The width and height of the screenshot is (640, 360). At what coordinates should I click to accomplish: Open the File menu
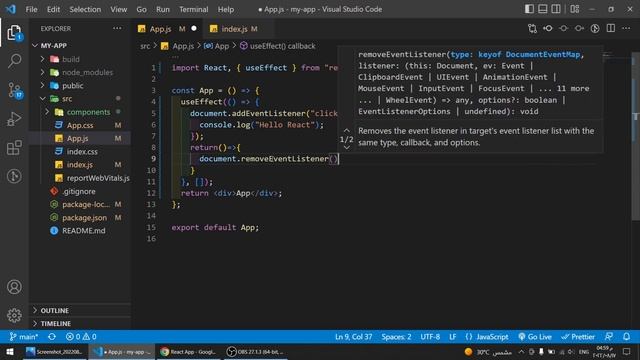click(31, 9)
